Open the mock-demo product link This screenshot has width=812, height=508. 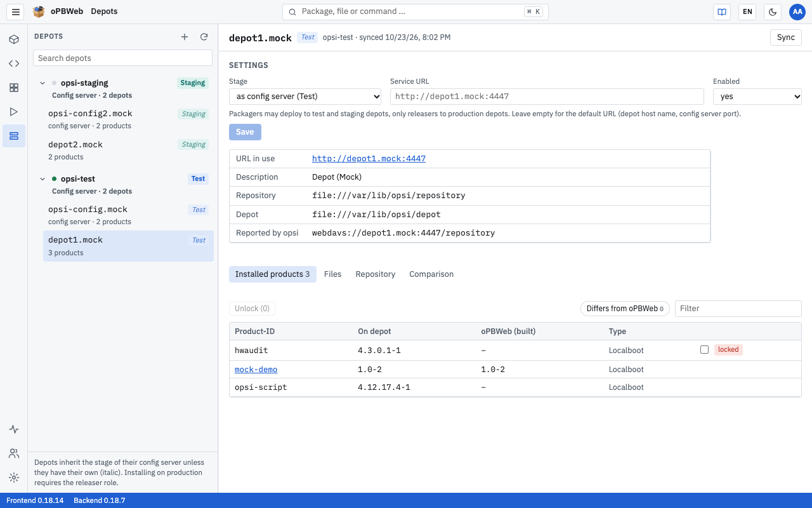pyautogui.click(x=256, y=370)
